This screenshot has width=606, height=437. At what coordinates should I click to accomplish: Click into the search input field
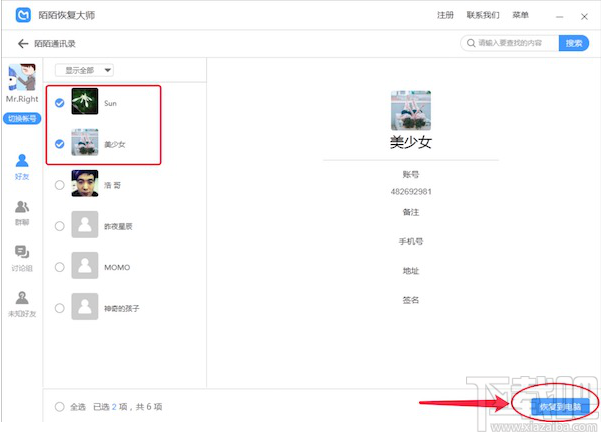[x=510, y=43]
